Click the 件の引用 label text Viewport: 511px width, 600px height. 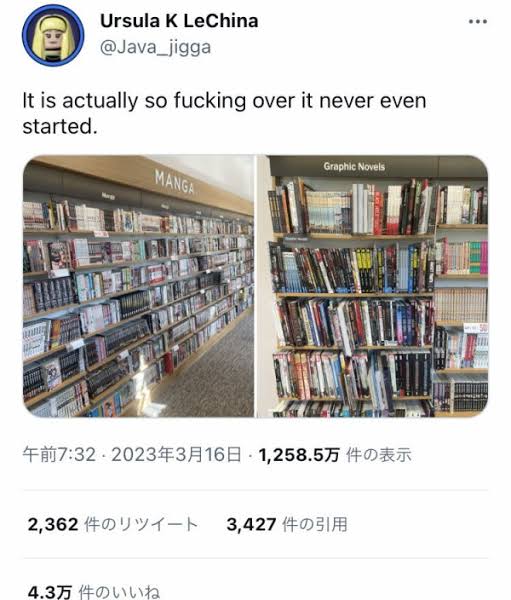tap(315, 524)
